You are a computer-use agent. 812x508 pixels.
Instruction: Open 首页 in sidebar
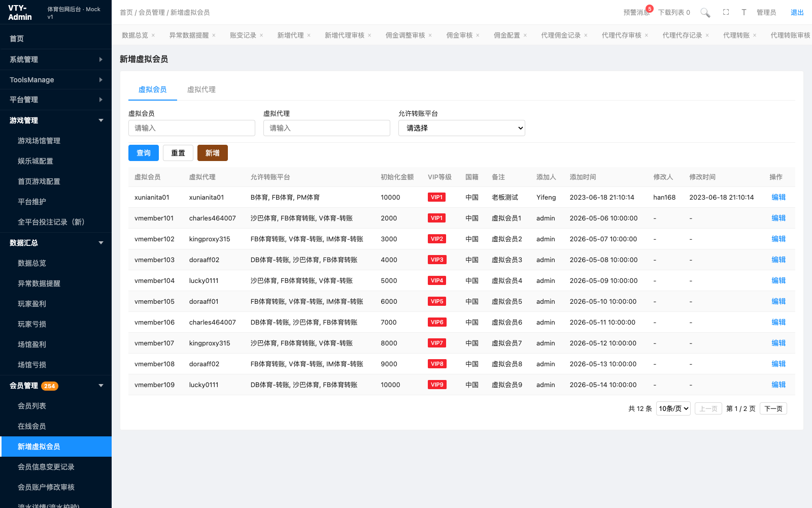point(56,39)
